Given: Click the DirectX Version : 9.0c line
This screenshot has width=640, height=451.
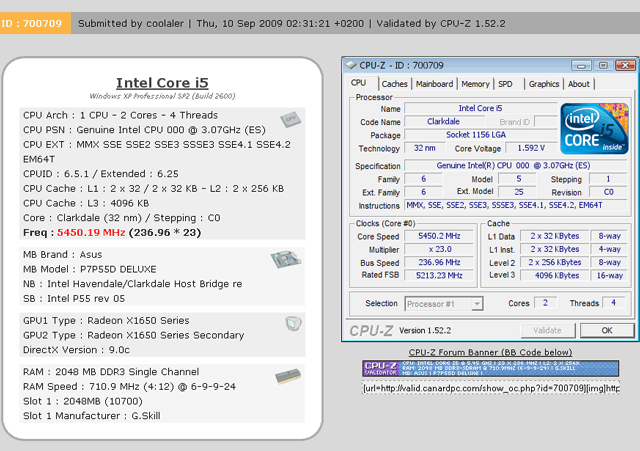Looking at the screenshot, I should point(76,350).
